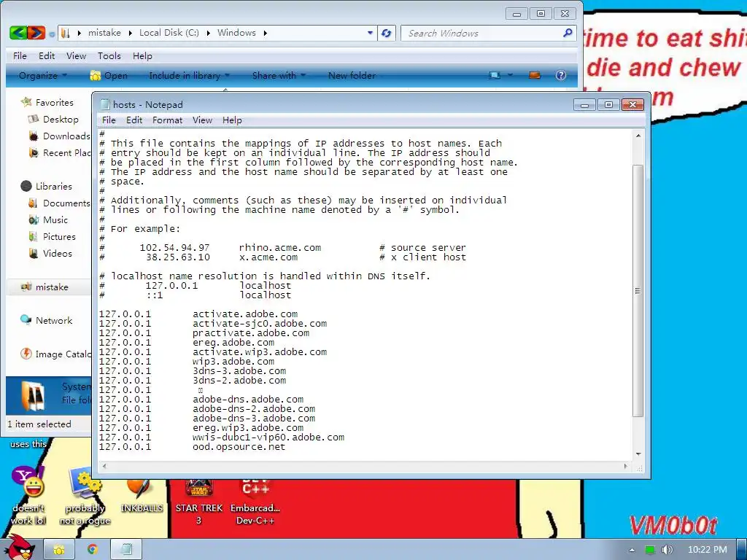This screenshot has width=747, height=560.
Task: Expand arrow after Windows breadcrumb
Action: pos(265,33)
